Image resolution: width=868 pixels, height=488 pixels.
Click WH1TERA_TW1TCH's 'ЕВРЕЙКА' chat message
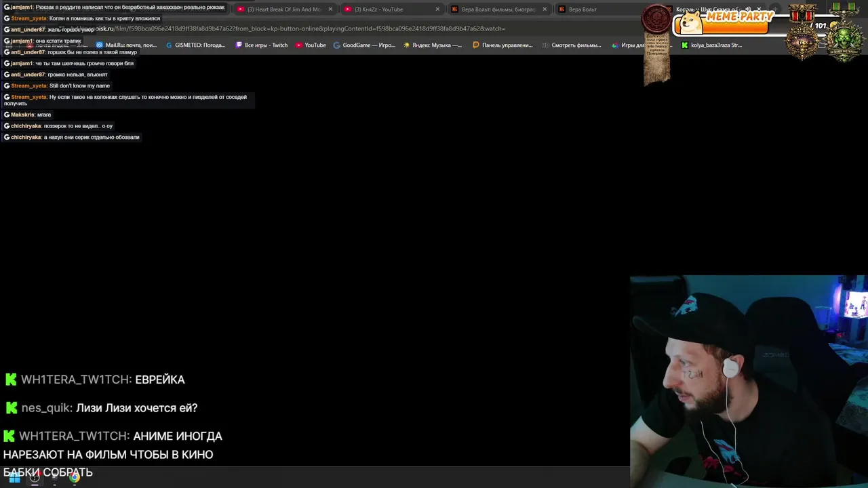tap(95, 380)
